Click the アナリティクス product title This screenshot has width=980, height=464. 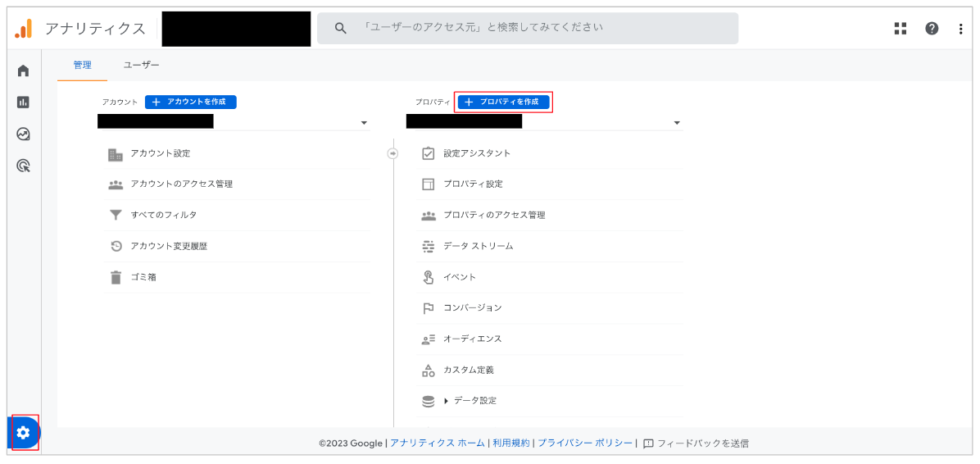point(95,29)
